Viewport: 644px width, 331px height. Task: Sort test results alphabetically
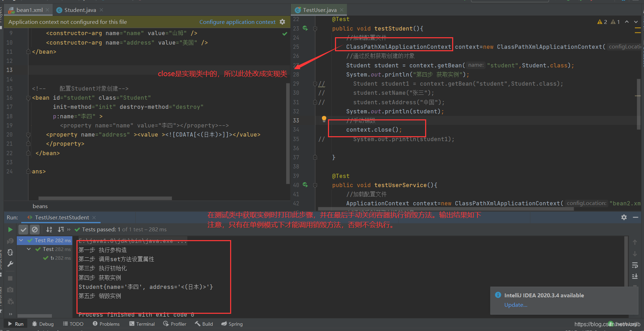(x=49, y=230)
